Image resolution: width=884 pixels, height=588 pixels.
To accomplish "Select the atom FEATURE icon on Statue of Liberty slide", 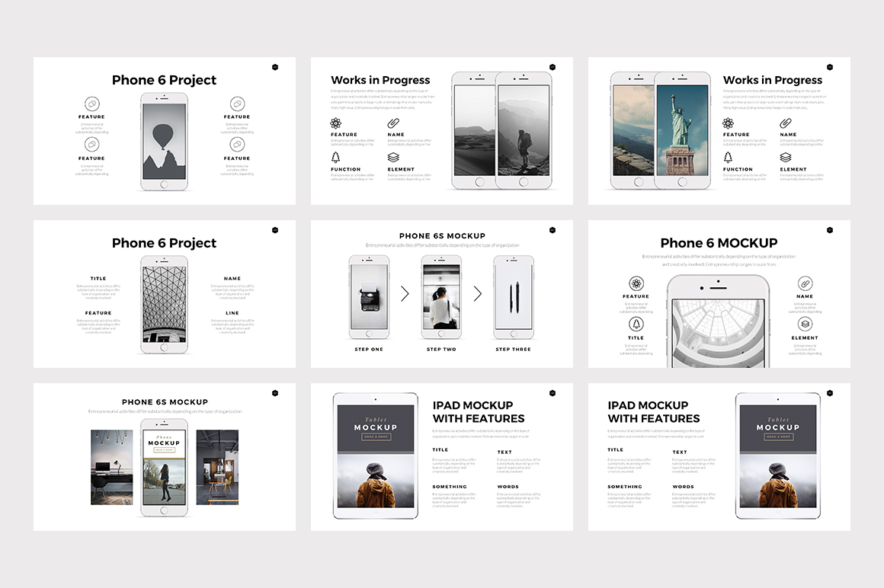I will click(728, 123).
